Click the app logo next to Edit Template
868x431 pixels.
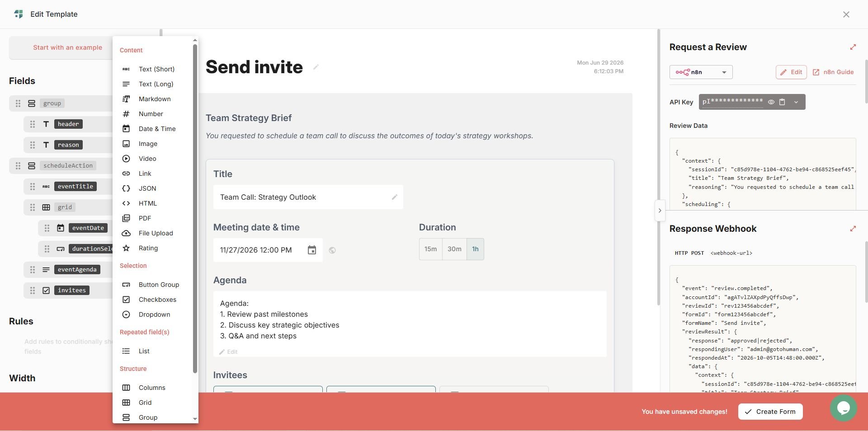19,14
